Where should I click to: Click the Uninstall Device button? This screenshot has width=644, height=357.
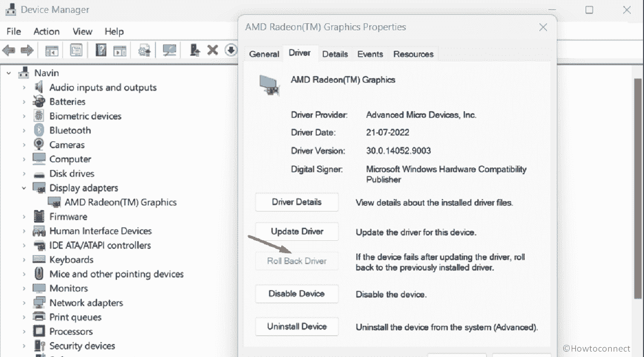297,326
